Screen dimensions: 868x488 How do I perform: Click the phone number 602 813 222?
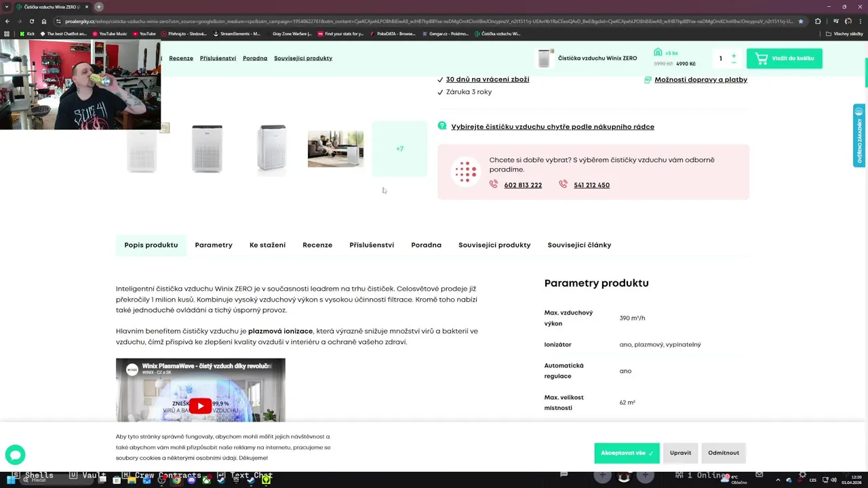point(523,185)
